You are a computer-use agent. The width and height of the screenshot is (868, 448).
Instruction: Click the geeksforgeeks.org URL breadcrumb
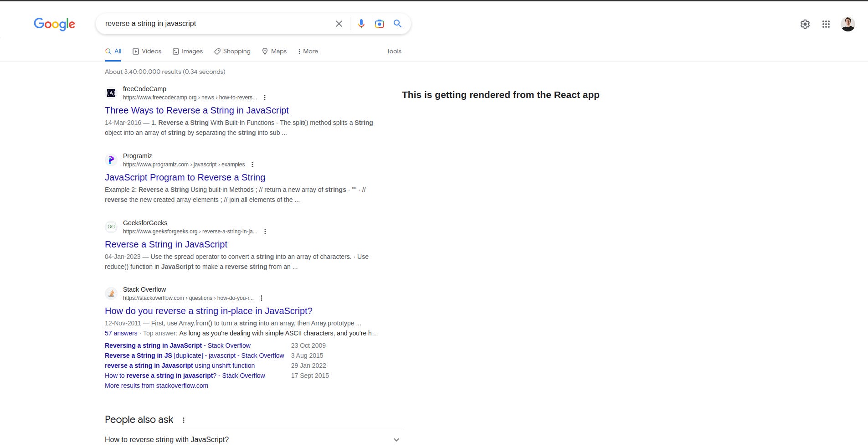click(190, 232)
